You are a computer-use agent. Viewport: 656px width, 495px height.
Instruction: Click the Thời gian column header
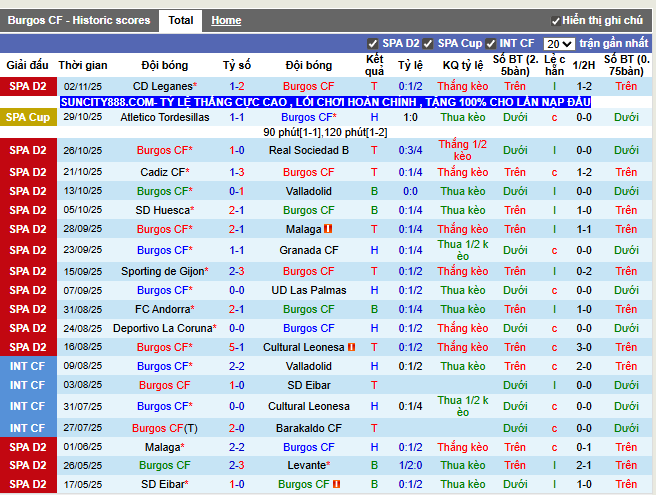click(83, 65)
